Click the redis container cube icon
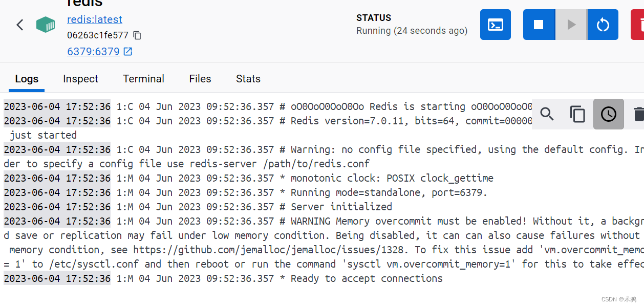Screen dimensions: 644x307 point(46,24)
